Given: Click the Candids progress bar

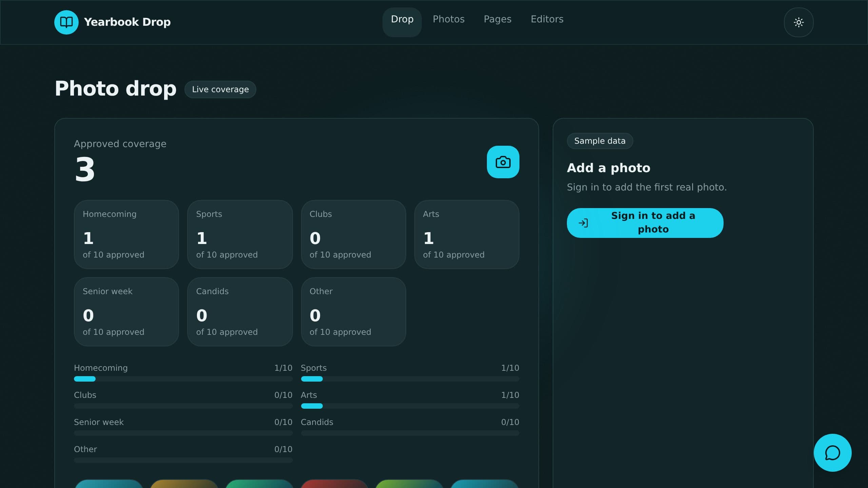Looking at the screenshot, I should tap(410, 433).
